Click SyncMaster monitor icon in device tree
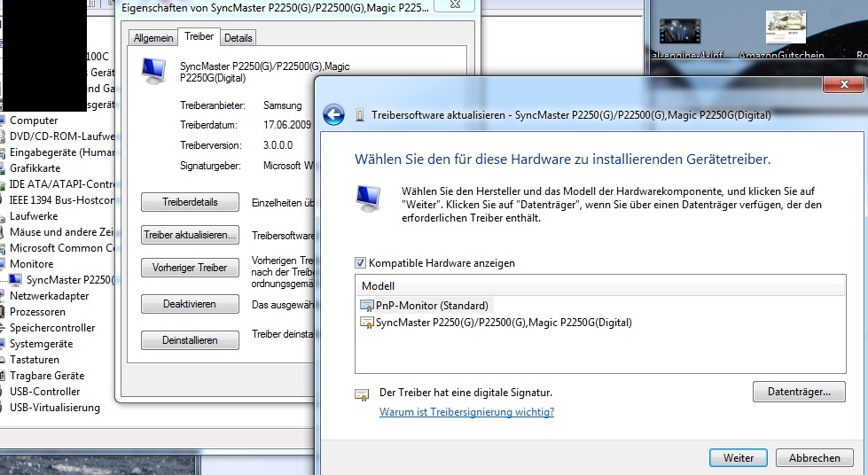 click(15, 280)
